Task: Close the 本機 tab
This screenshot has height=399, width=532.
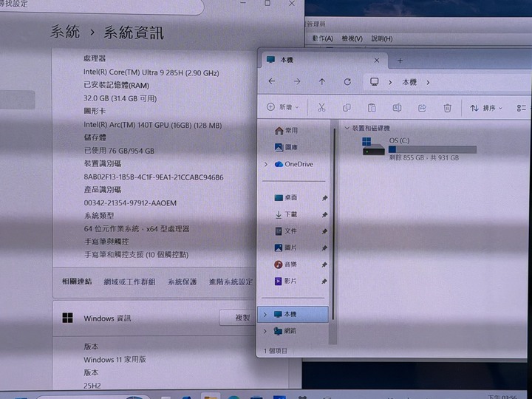Action: coord(377,61)
